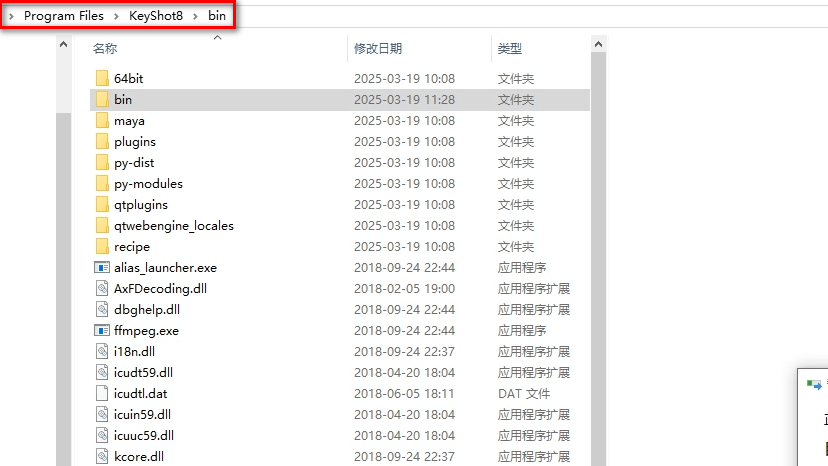Click the 64bit folder icon
The height and width of the screenshot is (466, 828).
pos(102,78)
